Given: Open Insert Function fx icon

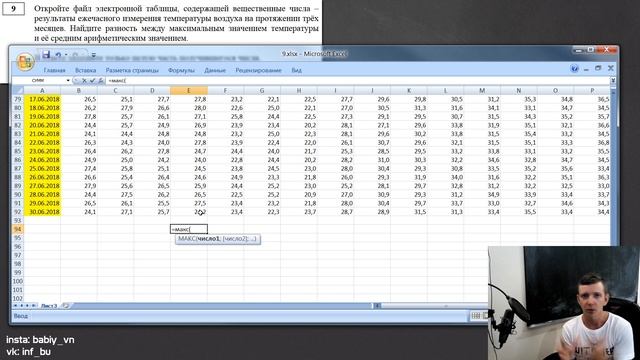Looking at the screenshot, I should [x=100, y=81].
